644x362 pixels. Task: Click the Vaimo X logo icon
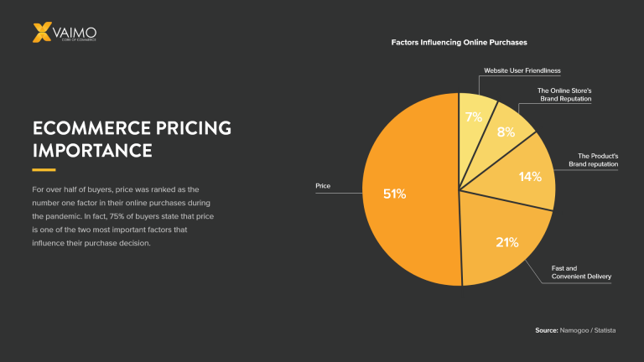pos(42,32)
